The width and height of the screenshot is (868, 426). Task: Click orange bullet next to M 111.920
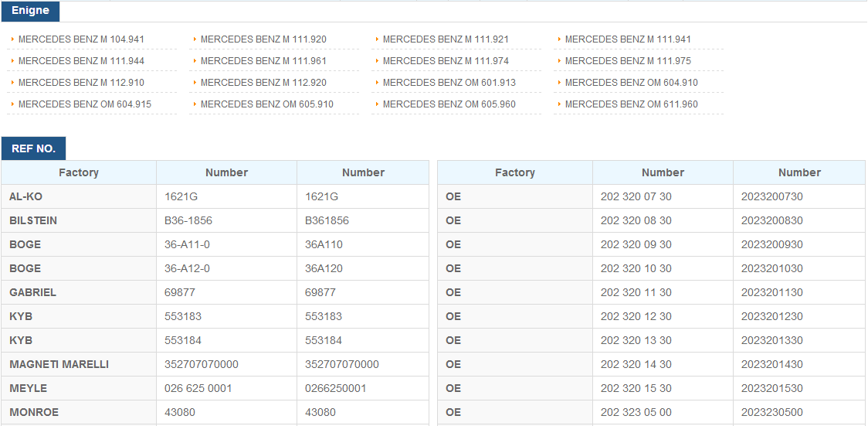click(x=195, y=39)
